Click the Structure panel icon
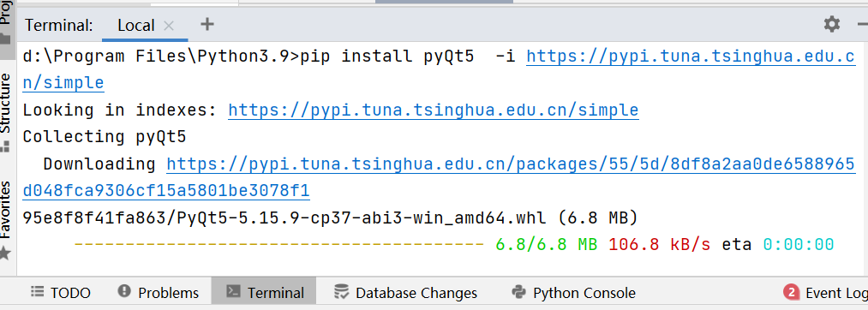Image resolution: width=868 pixels, height=310 pixels. tap(5, 146)
